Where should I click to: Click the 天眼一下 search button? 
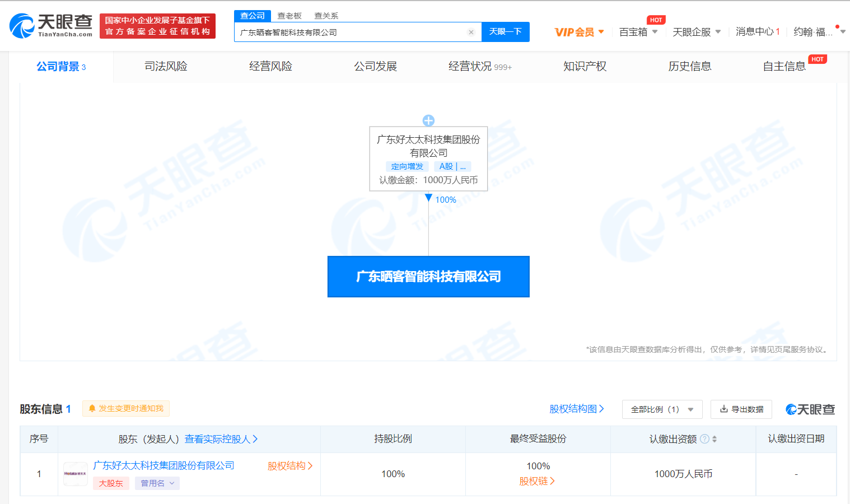pos(506,32)
